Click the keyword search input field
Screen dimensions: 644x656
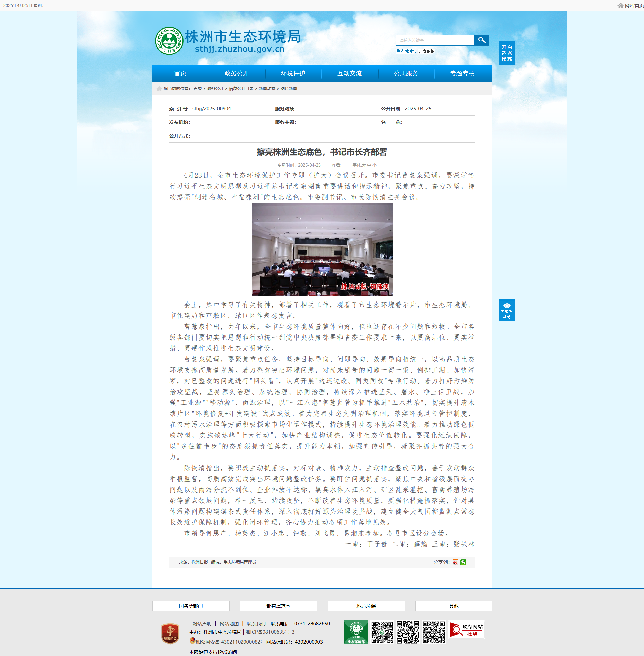pyautogui.click(x=435, y=40)
